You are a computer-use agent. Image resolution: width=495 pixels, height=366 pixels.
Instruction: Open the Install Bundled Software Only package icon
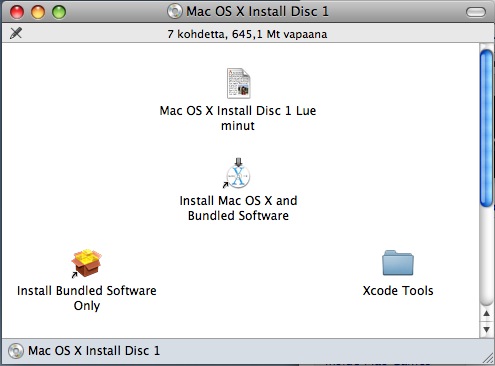point(86,263)
